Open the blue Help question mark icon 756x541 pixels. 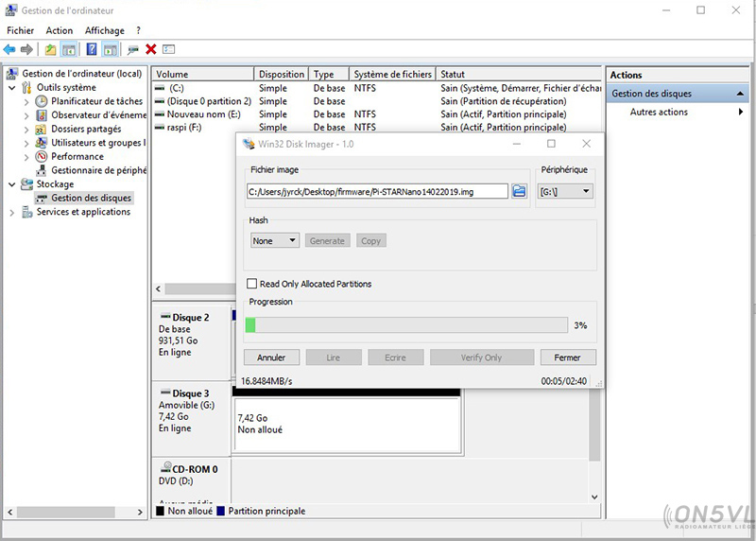[x=92, y=49]
